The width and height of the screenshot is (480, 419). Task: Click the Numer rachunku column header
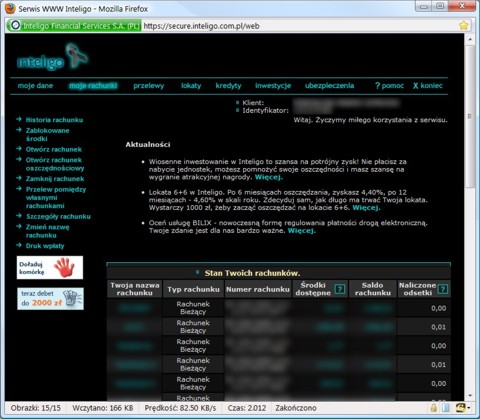point(258,289)
